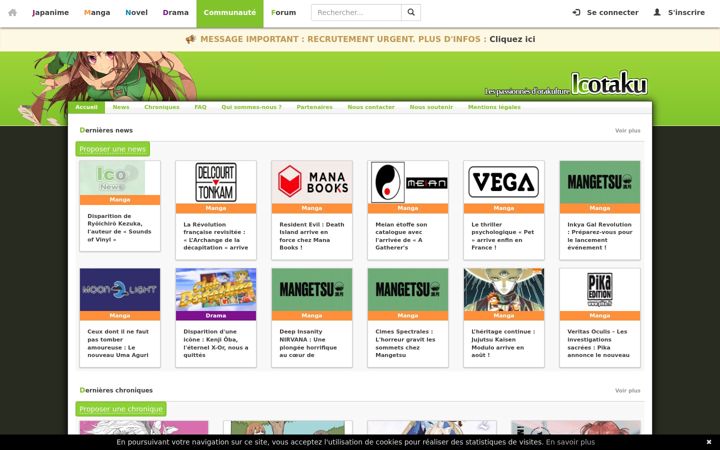Image resolution: width=720 pixels, height=450 pixels.
Task: Click 'En savoir plus' in cookie notice
Action: (570, 442)
